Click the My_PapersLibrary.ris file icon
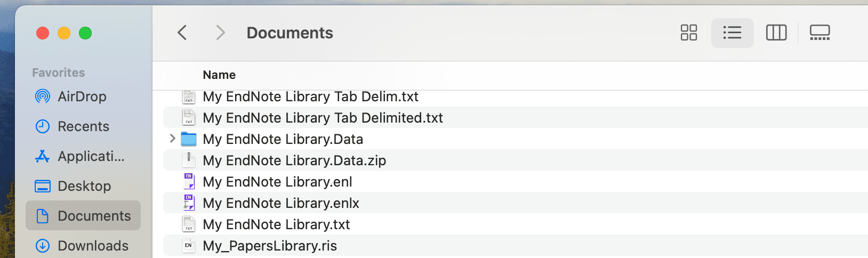This screenshot has width=868, height=258. coord(189,245)
